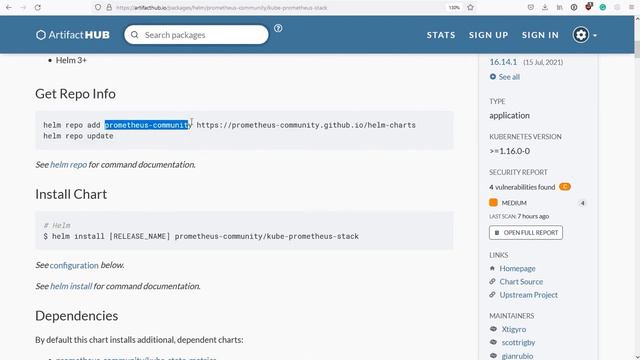Image resolution: width=640 pixels, height=360 pixels.
Task: Click the application type value
Action: (x=509, y=116)
